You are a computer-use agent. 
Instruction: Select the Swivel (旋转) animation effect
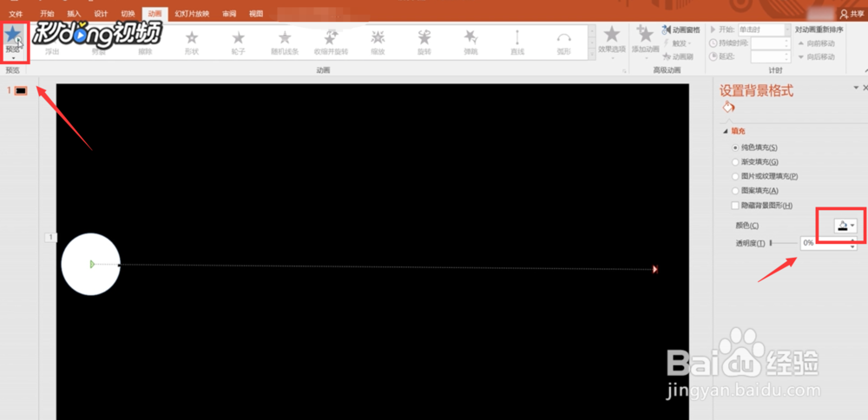[x=424, y=43]
